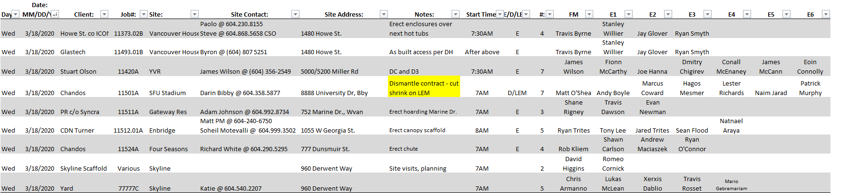Select the 8888 University Dr, Bby address cell

[x=334, y=93]
